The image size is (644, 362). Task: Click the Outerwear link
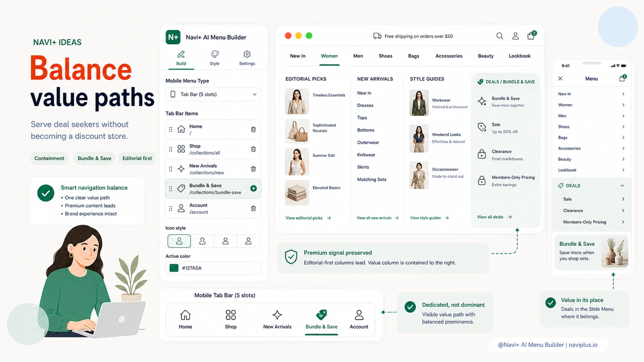[x=368, y=142]
